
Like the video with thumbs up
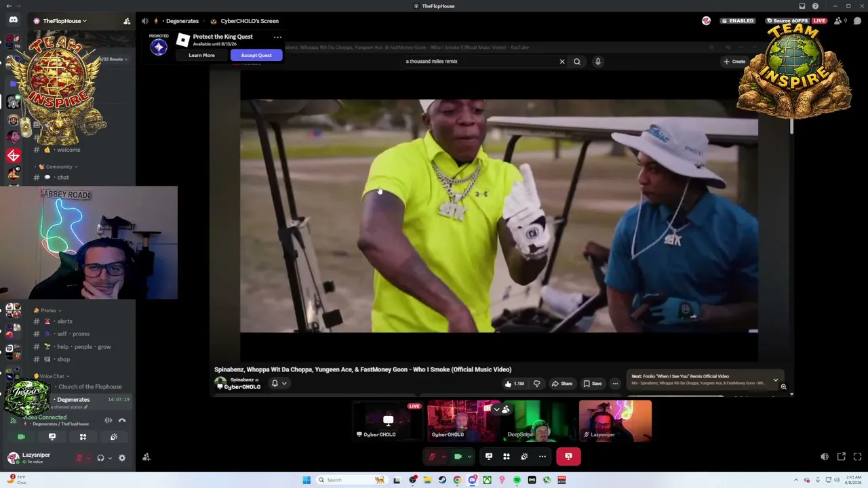pyautogui.click(x=515, y=384)
